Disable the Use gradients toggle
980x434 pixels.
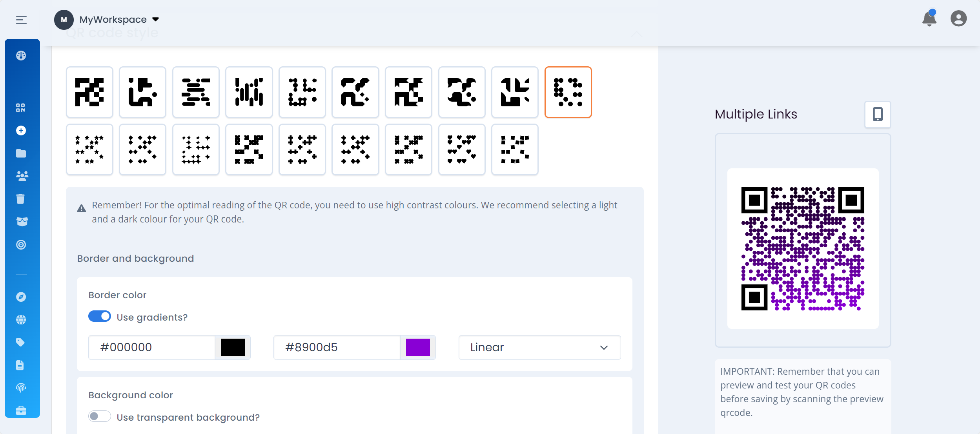[x=100, y=316]
